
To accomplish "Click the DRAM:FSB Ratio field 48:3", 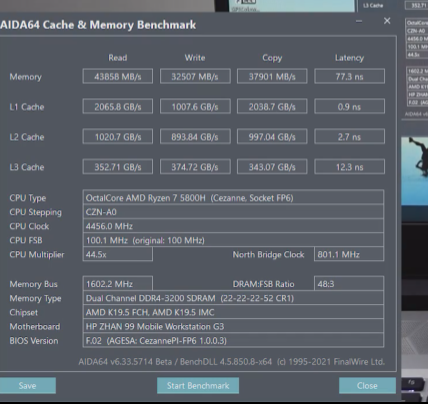I will (349, 284).
